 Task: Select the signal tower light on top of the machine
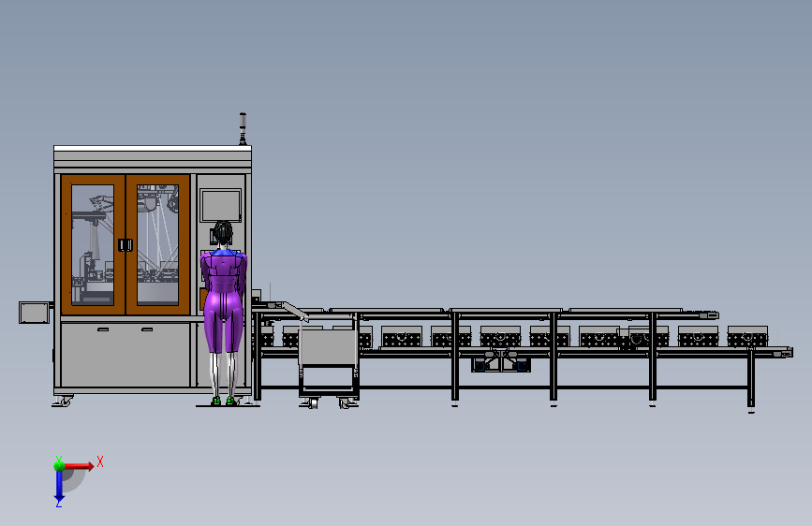tap(243, 128)
